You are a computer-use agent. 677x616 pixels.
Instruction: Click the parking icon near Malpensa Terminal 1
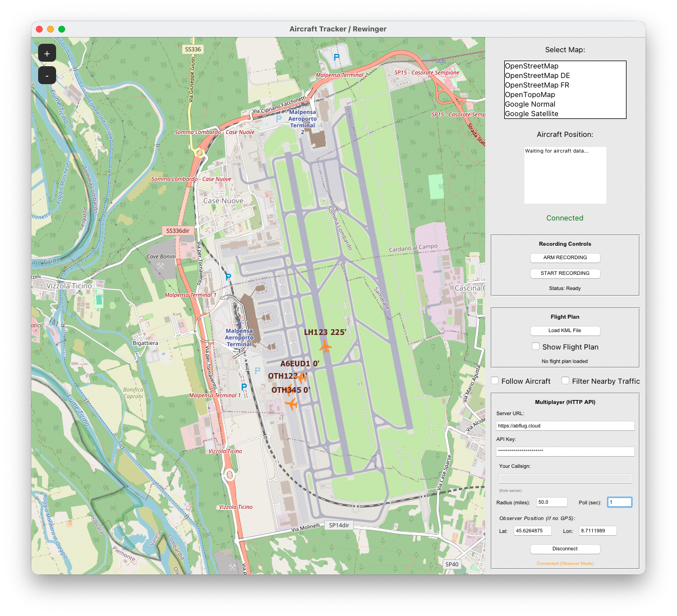pos(229,277)
